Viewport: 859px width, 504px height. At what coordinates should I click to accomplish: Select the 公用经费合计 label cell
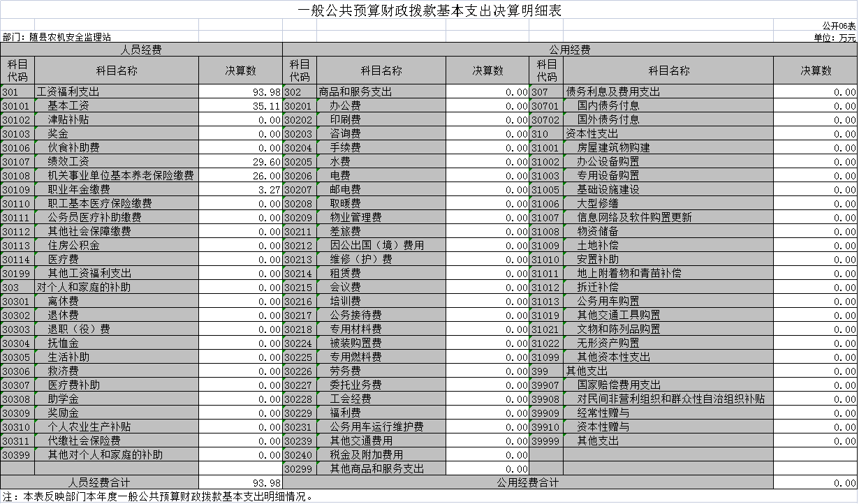pos(528,482)
